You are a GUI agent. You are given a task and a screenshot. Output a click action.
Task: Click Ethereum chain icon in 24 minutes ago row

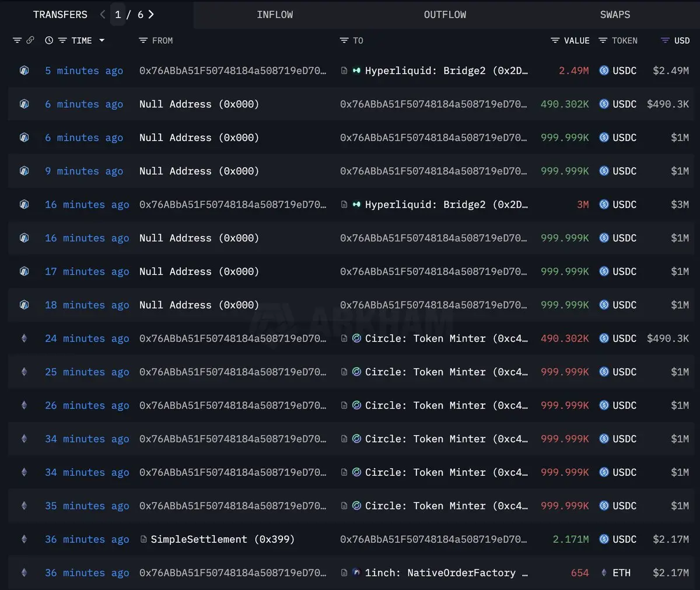pos(24,339)
